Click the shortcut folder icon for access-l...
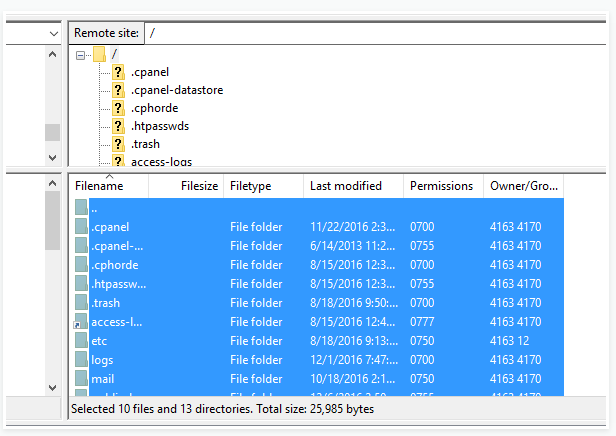 (x=81, y=321)
